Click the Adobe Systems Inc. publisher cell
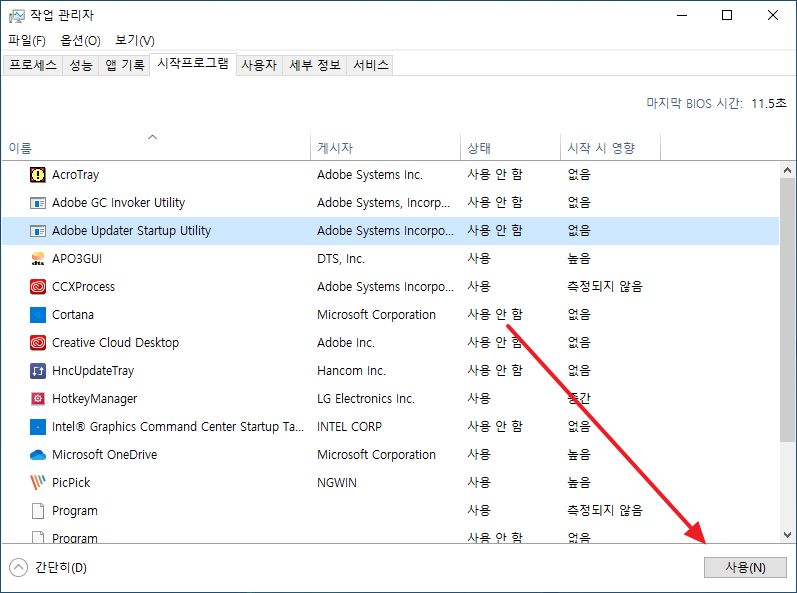The image size is (797, 593). [370, 175]
